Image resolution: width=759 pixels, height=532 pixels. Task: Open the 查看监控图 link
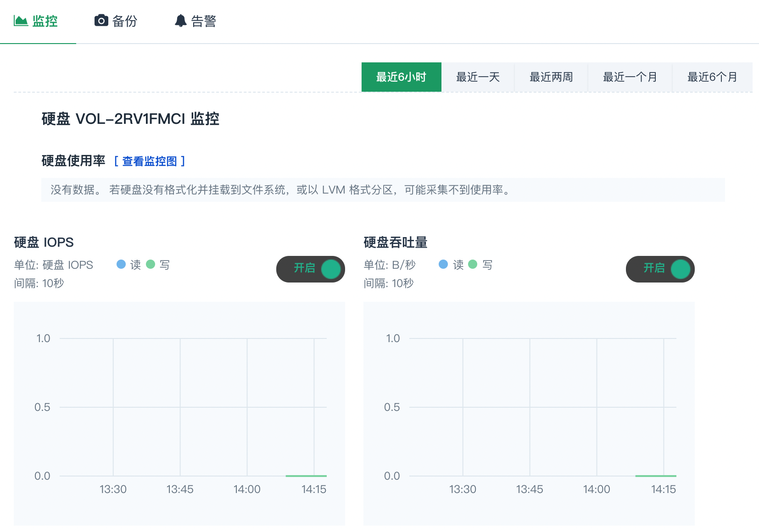[x=150, y=161]
